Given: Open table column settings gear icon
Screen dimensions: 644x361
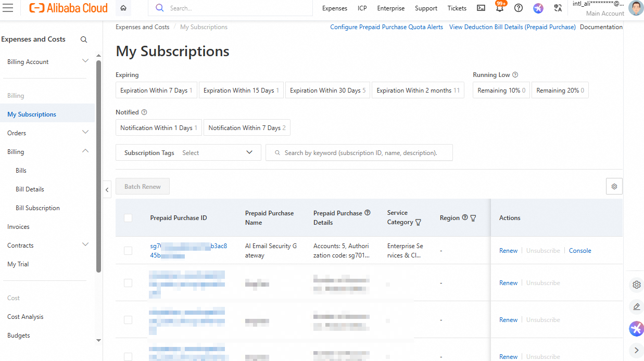Looking at the screenshot, I should click(614, 186).
